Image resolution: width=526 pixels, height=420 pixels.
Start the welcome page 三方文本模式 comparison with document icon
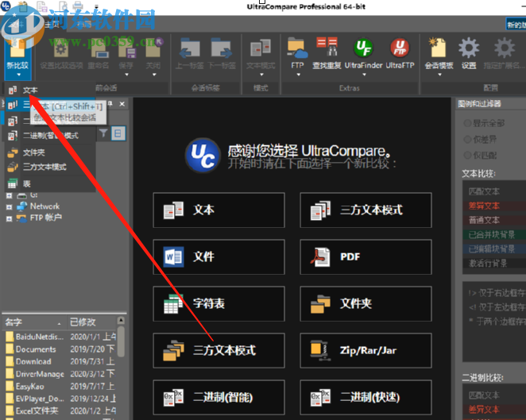tap(365, 210)
